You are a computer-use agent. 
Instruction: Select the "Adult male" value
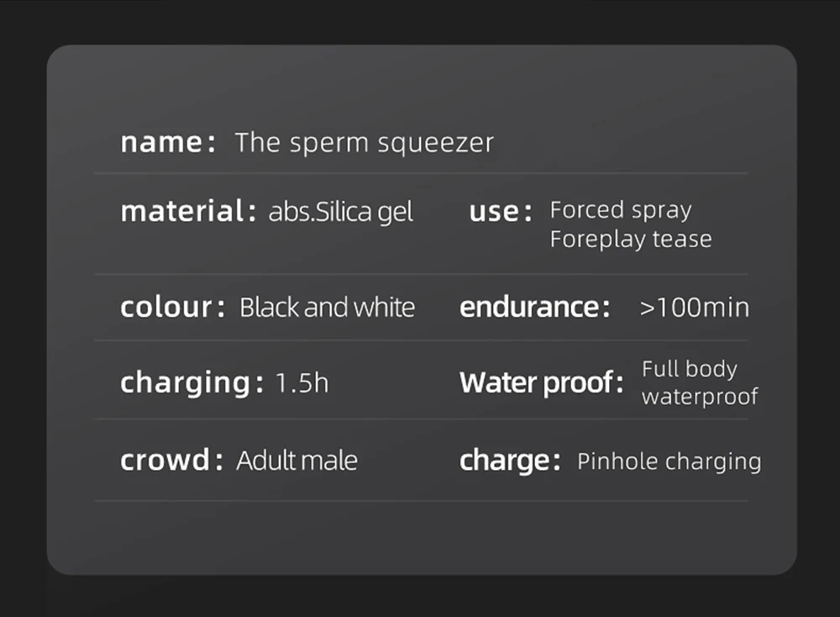(297, 461)
